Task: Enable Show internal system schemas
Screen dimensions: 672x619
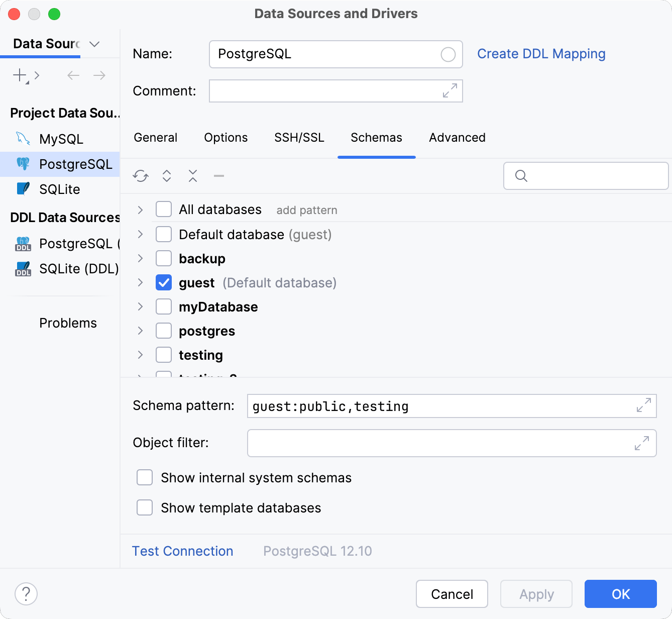Action: 144,477
